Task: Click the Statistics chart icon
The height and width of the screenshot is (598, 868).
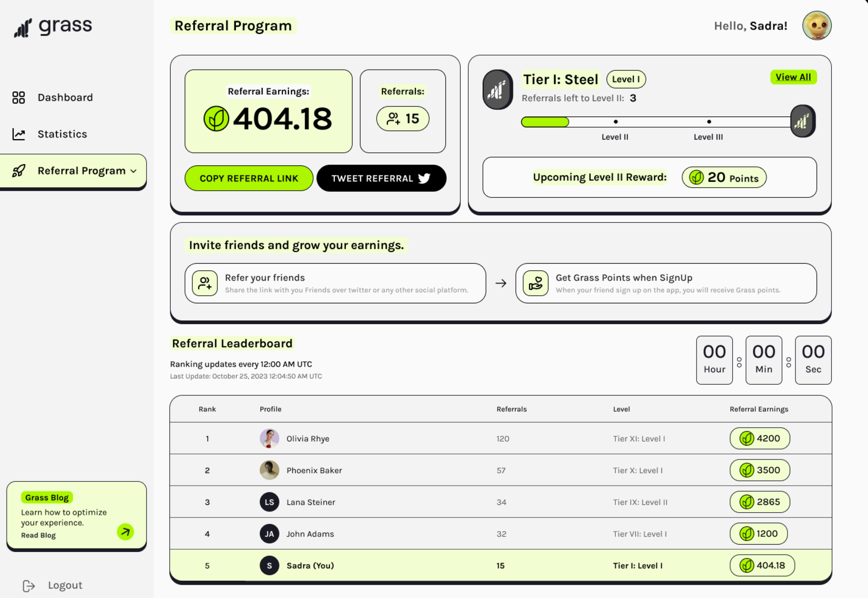Action: click(18, 134)
